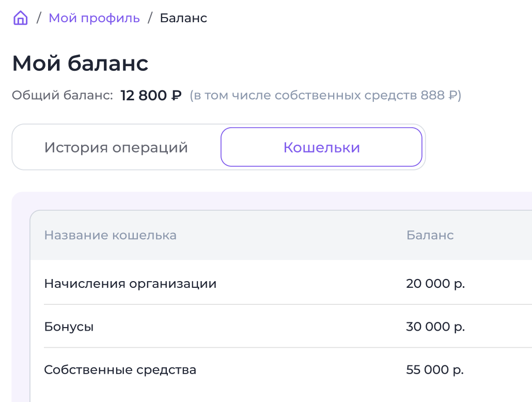
Task: Open the "Мой профиль" breadcrumb link
Action: click(94, 18)
